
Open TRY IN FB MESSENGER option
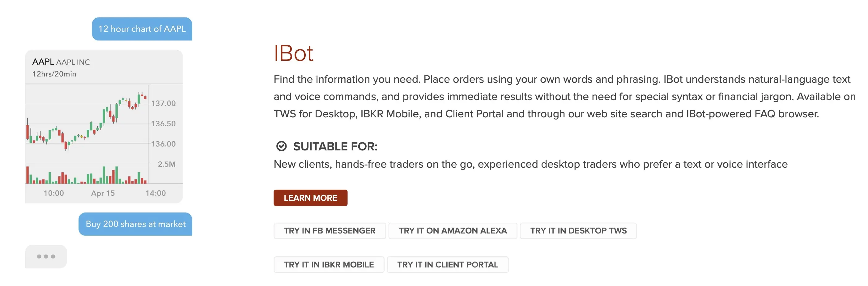coord(330,231)
